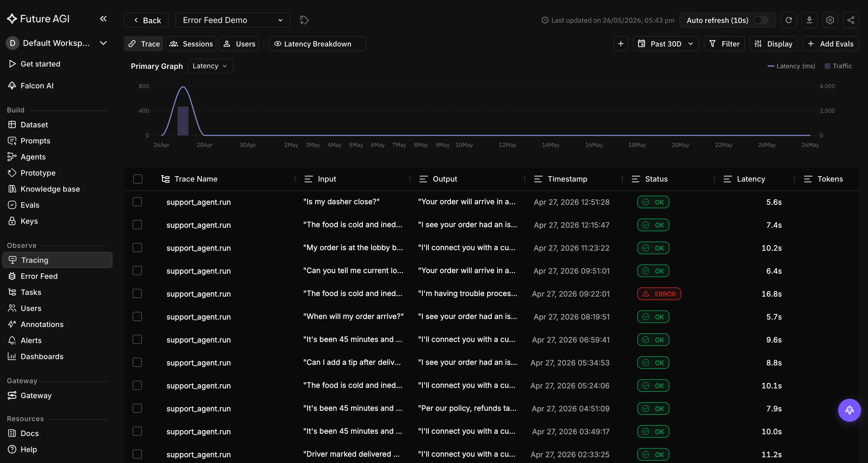This screenshot has width=868, height=463.
Task: Check the row with input "Can I add a tip after deliv..."
Action: (137, 363)
